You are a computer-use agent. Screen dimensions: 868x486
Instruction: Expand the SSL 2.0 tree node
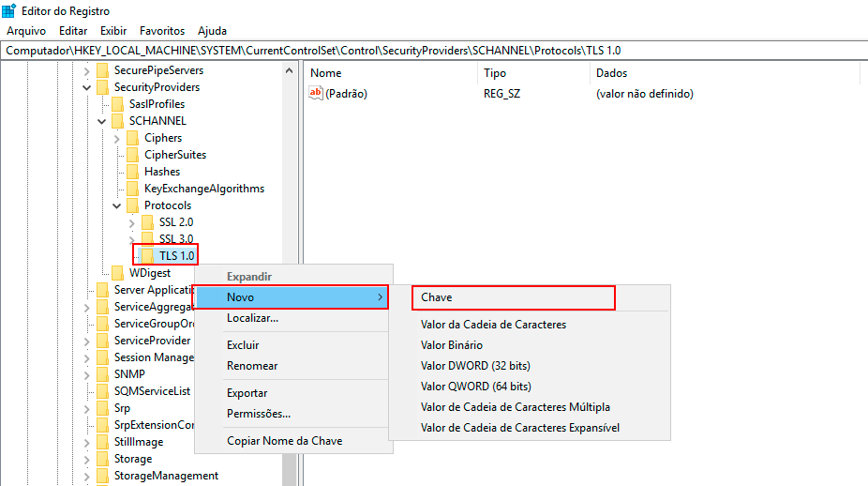click(132, 223)
